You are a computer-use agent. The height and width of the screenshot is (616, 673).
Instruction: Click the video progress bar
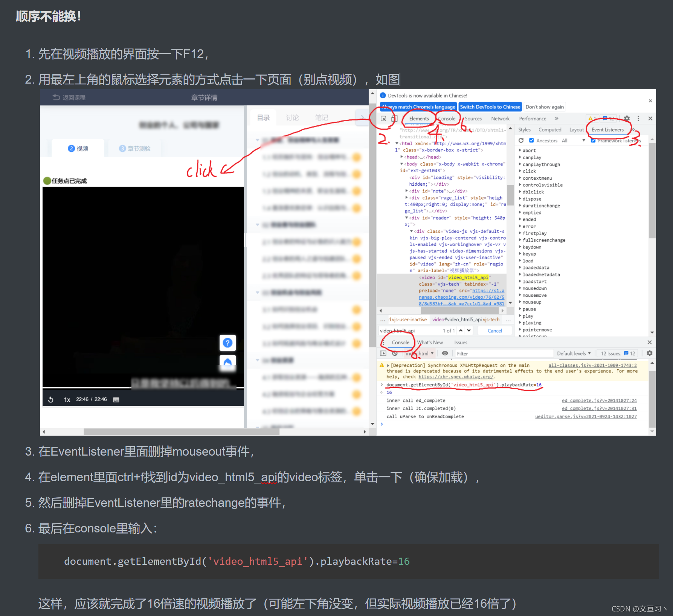point(143,387)
